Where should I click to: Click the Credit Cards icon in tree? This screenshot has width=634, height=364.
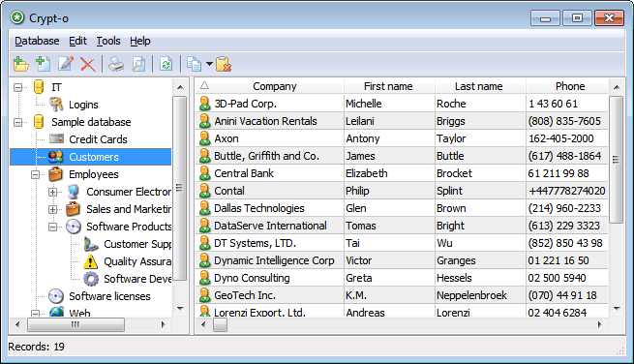click(x=56, y=139)
